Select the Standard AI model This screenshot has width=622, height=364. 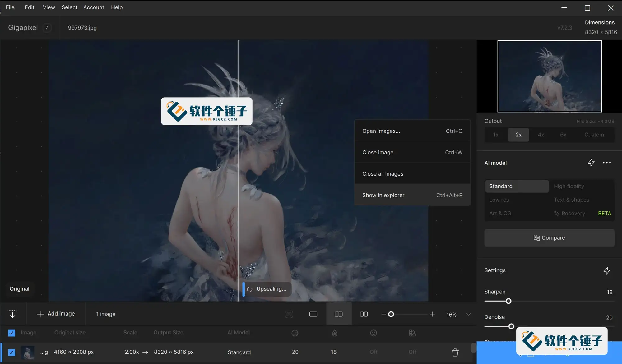tap(517, 186)
